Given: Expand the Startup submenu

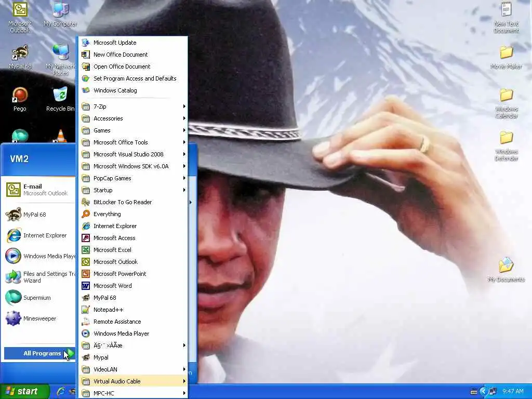Looking at the screenshot, I should click(133, 190).
